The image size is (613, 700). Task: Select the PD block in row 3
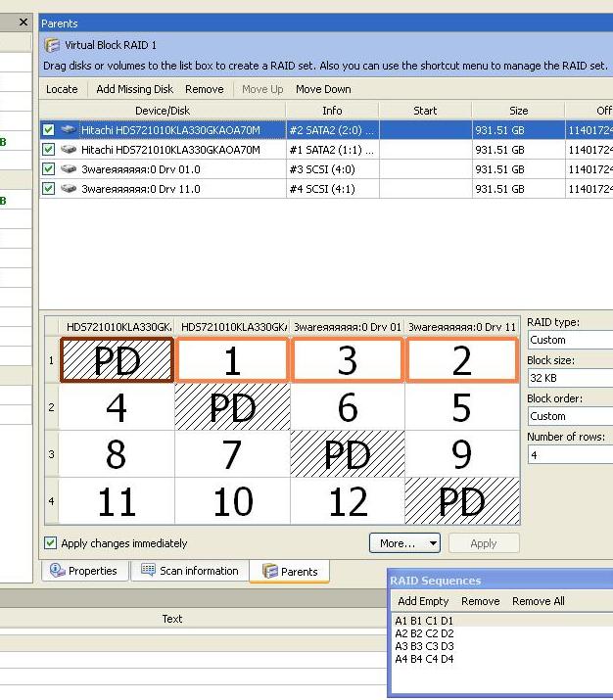pos(348,454)
